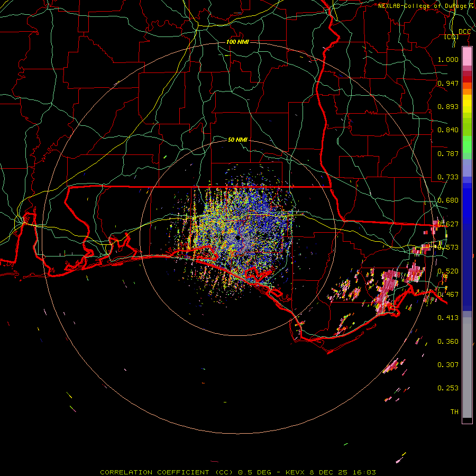The width and height of the screenshot is (476, 476).
Task: Pick the light pink segment of the color bar
Action: (x=467, y=57)
